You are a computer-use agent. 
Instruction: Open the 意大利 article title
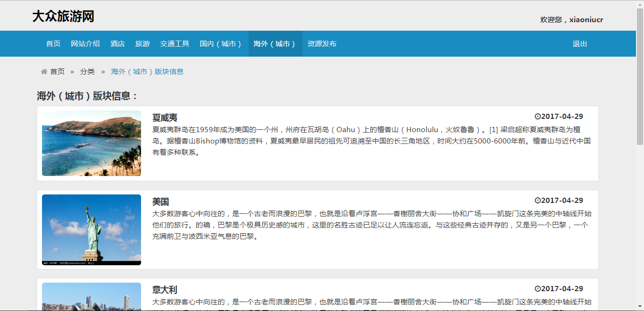pos(165,290)
